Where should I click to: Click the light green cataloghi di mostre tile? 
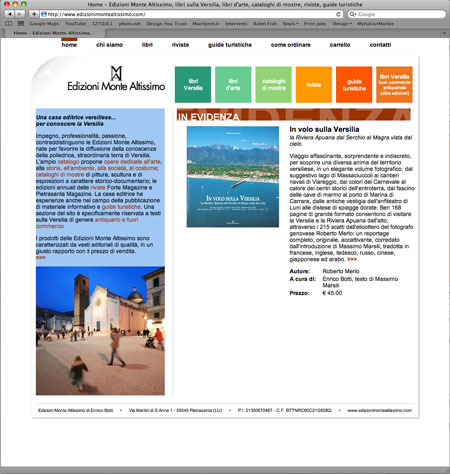pos(273,85)
